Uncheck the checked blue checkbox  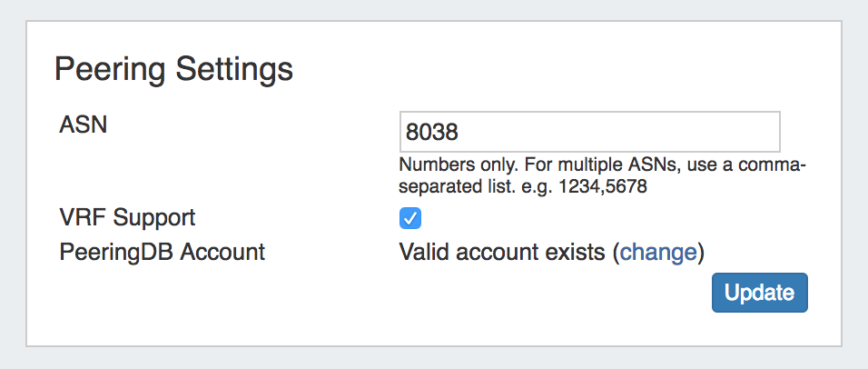pyautogui.click(x=410, y=219)
